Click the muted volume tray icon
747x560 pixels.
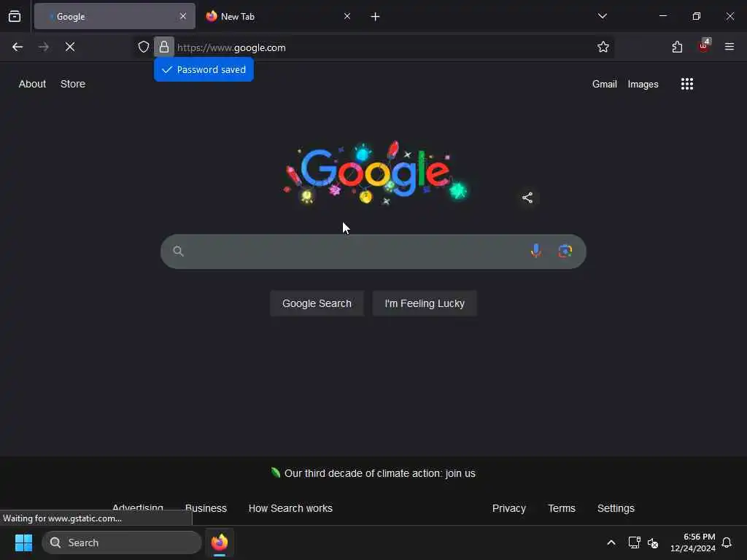coord(653,542)
